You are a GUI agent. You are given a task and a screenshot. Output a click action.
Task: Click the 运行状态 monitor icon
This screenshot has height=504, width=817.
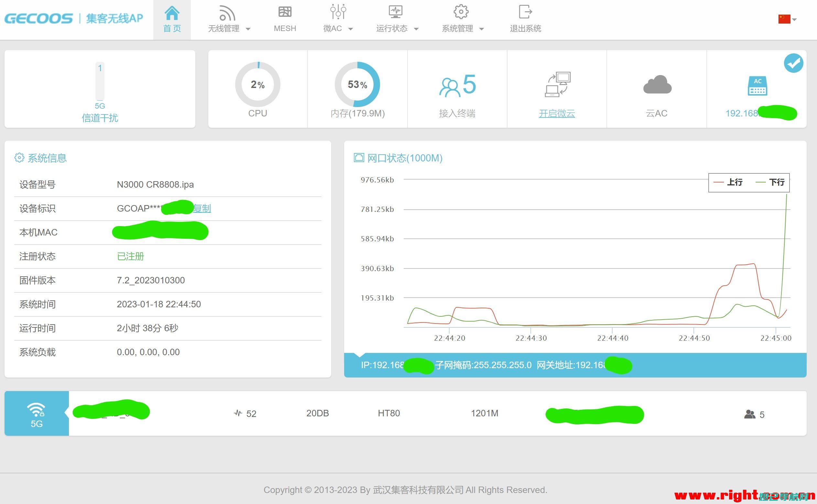pos(396,12)
